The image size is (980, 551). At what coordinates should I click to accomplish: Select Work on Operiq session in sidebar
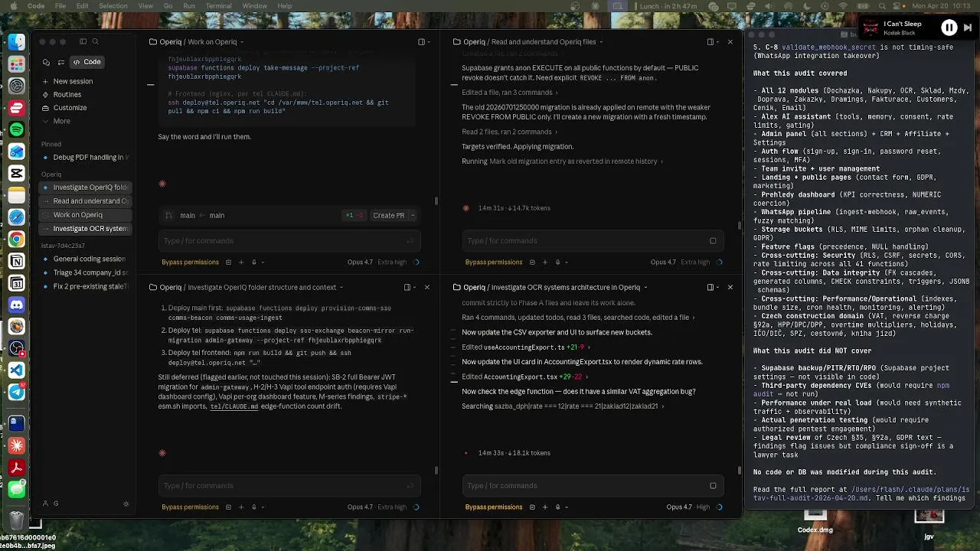click(86, 215)
